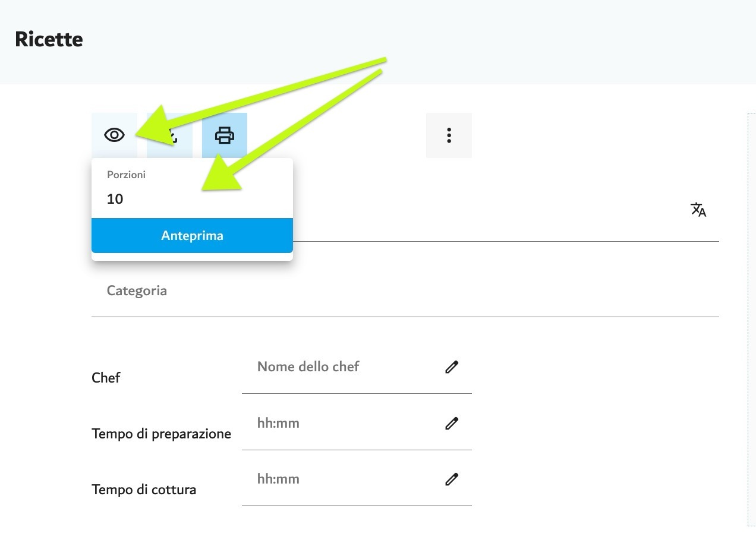Click the partially hidden scale icon button
This screenshot has width=756, height=537.
point(170,135)
